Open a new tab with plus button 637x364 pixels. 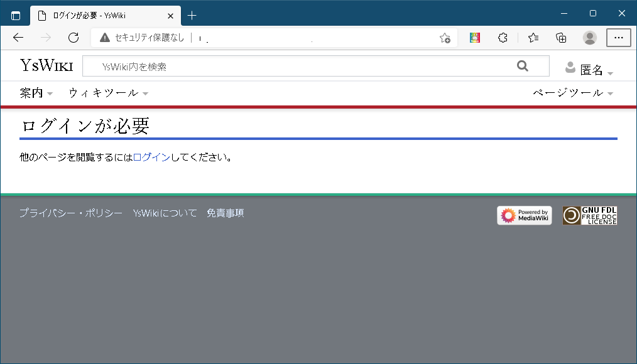point(192,16)
